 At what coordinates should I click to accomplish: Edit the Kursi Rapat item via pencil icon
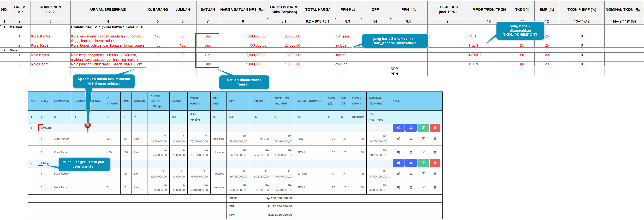(423, 152)
